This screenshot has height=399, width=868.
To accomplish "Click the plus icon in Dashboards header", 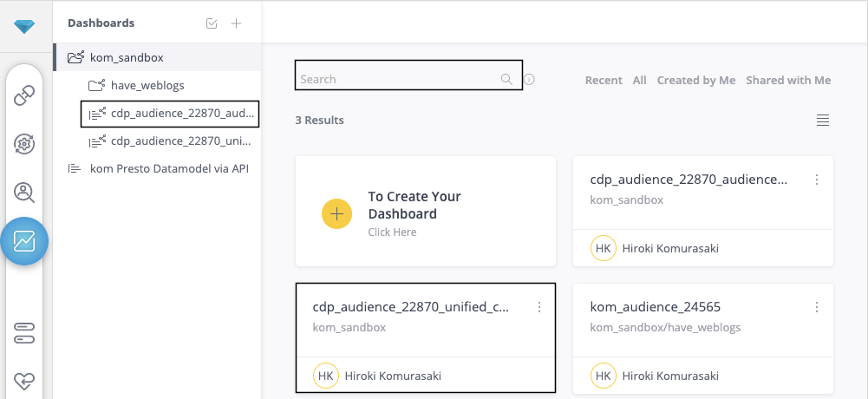I will [x=236, y=23].
